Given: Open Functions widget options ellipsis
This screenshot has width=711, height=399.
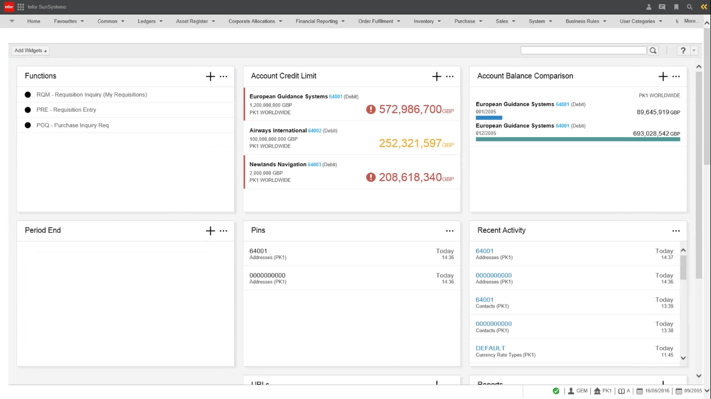Looking at the screenshot, I should click(x=224, y=76).
